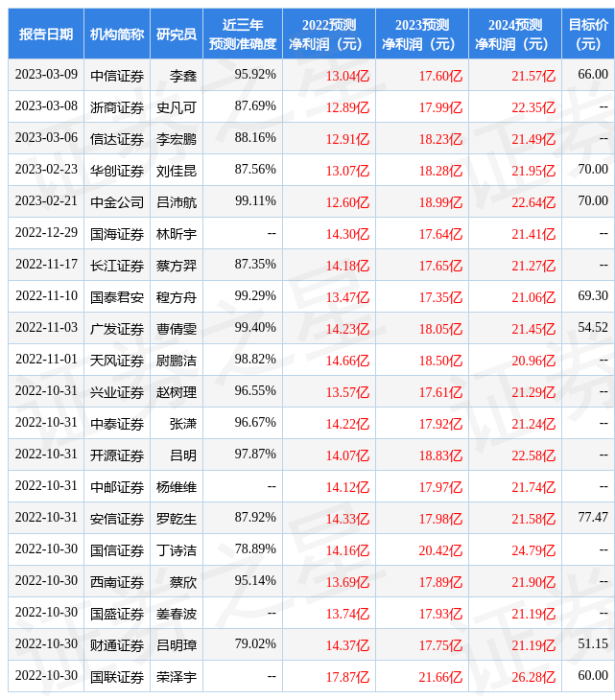Click 2024 profit value 20.96亿
Viewport: 615px width, 700px height.
tap(533, 361)
